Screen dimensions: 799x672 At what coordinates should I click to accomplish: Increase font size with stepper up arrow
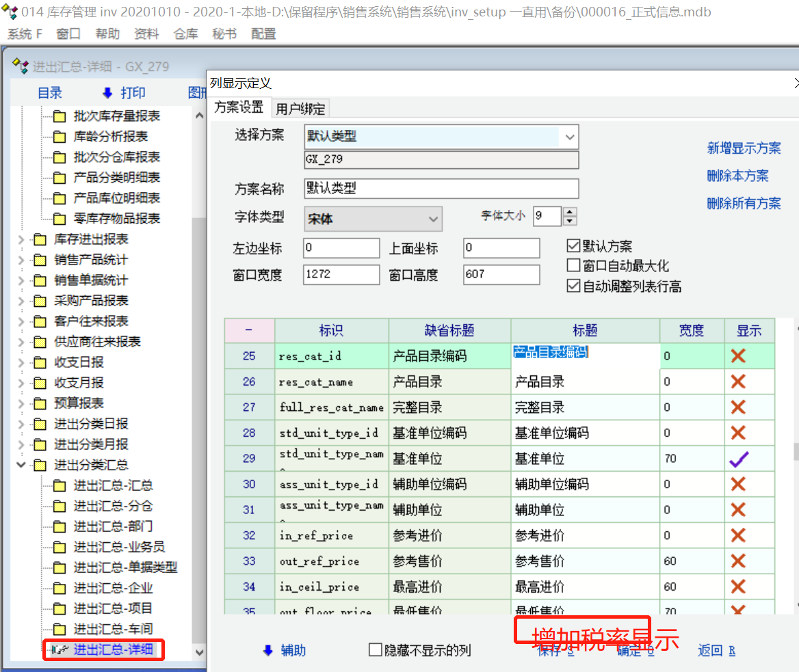tap(570, 212)
